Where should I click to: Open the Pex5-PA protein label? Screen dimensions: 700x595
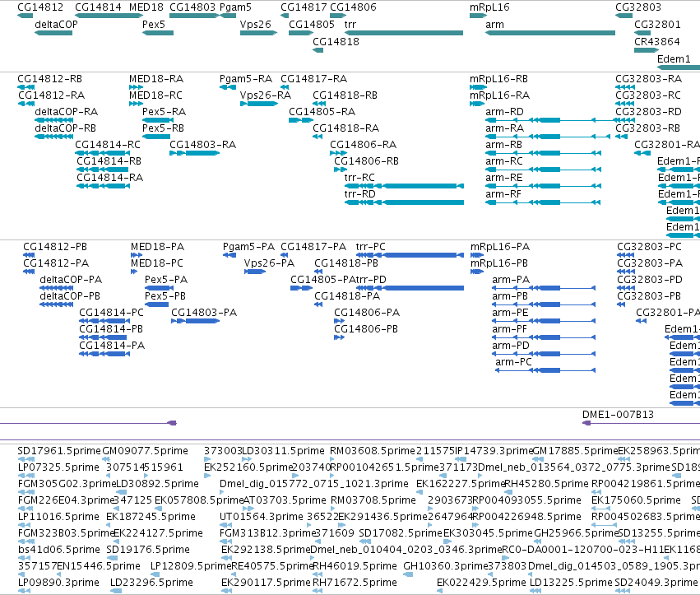(x=166, y=280)
